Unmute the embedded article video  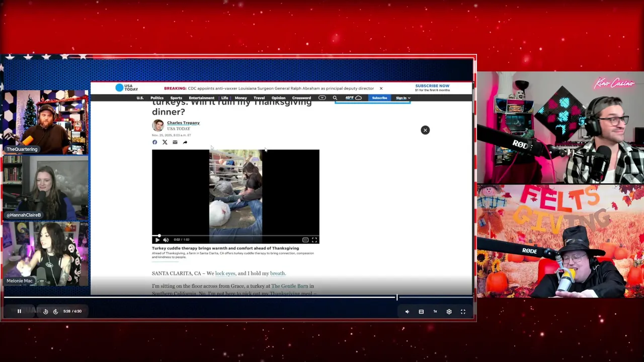coord(166,240)
